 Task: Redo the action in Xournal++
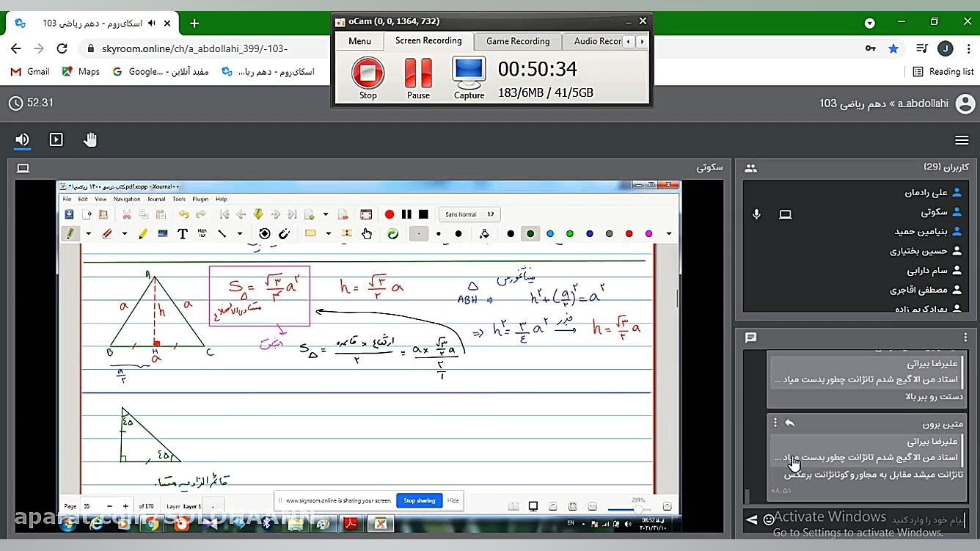click(200, 214)
